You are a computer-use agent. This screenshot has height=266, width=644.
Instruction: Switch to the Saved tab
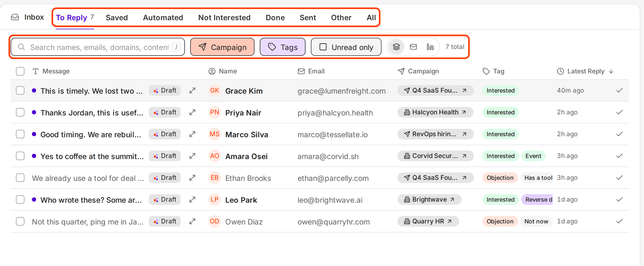pos(117,18)
